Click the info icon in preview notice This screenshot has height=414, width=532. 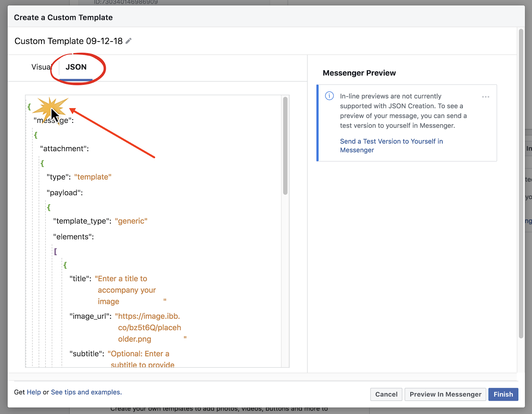point(329,96)
